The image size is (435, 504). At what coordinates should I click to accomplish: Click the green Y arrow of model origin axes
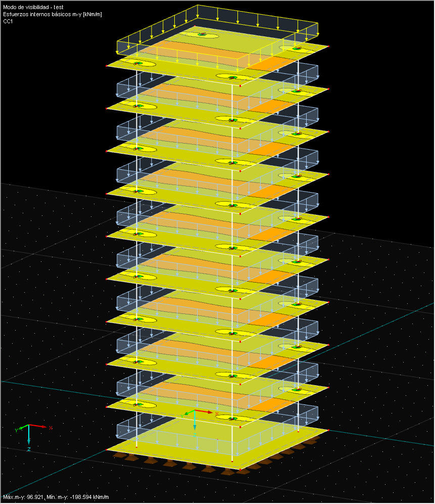(187, 413)
